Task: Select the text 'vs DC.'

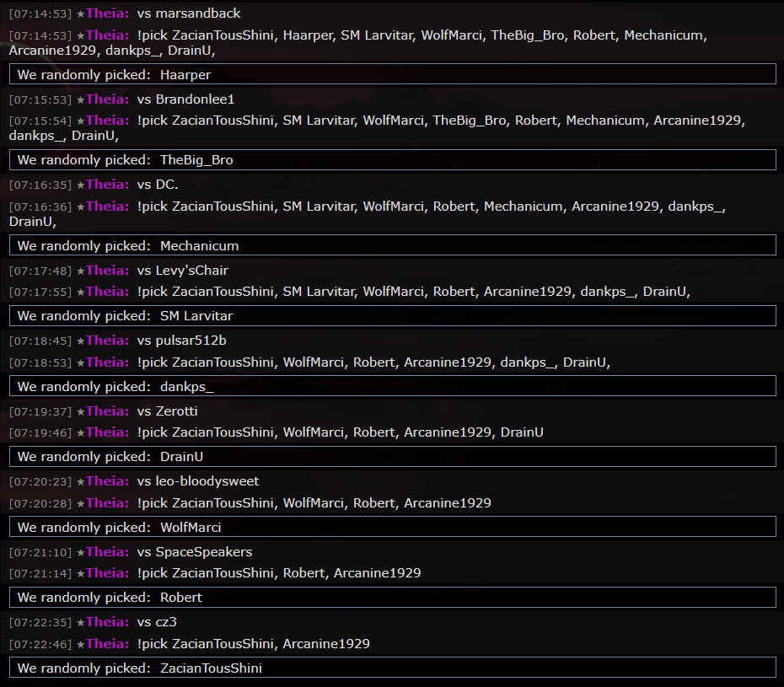Action: point(158,185)
